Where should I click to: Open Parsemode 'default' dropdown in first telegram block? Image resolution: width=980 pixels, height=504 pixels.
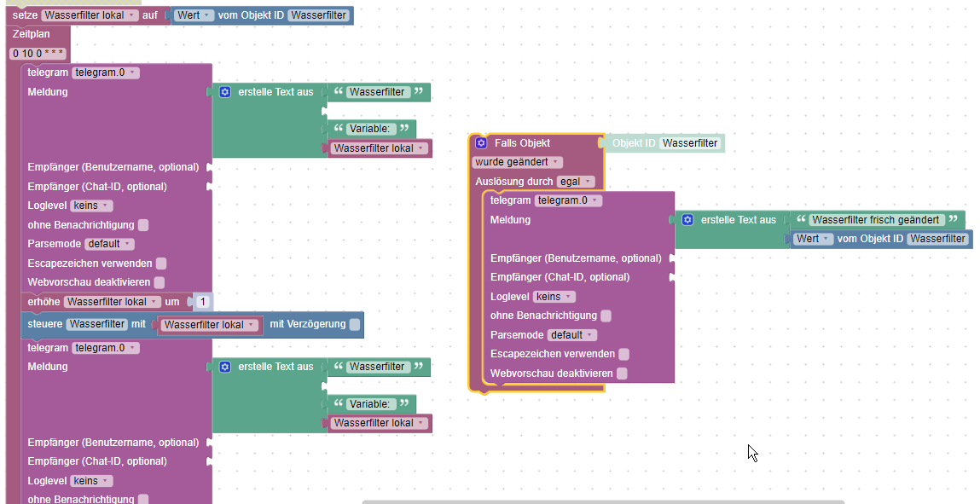pyautogui.click(x=109, y=244)
